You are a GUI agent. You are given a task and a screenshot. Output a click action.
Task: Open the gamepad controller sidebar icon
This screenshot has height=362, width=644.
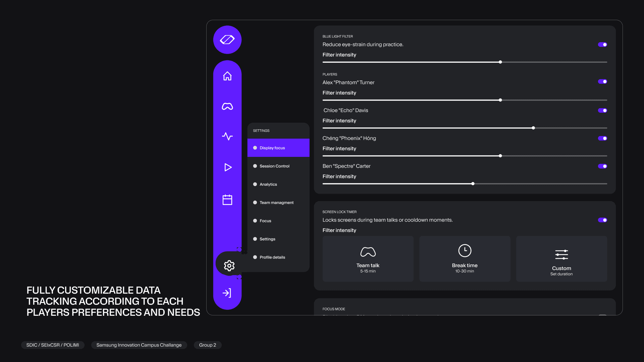[227, 107]
